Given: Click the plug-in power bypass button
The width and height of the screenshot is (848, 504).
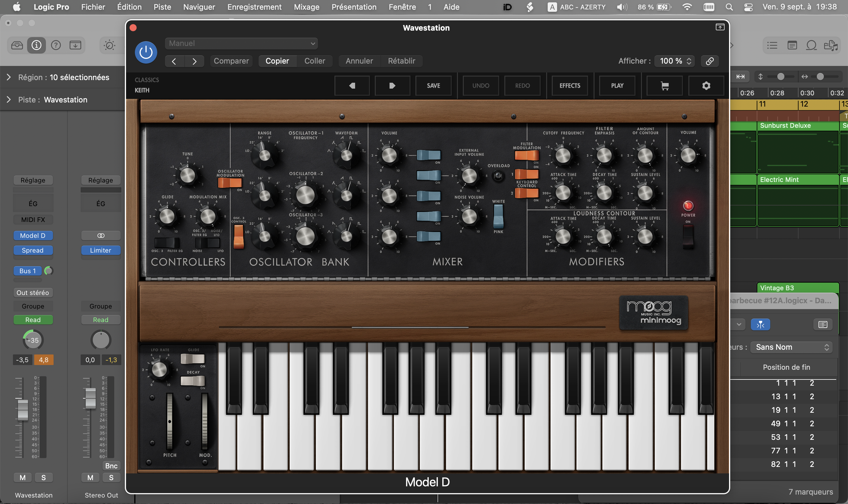Looking at the screenshot, I should point(146,52).
